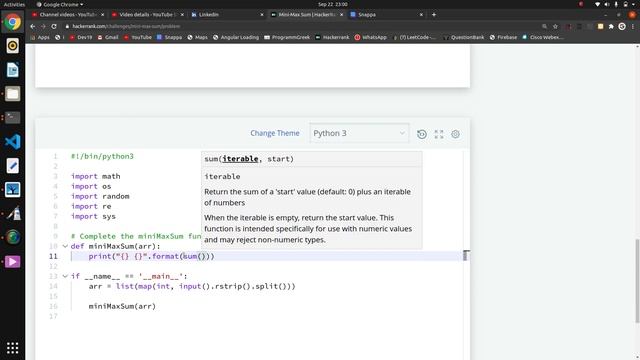640x360 pixels.
Task: Open the Chrome extensions puzzle icon
Action: pyautogui.click(x=611, y=26)
